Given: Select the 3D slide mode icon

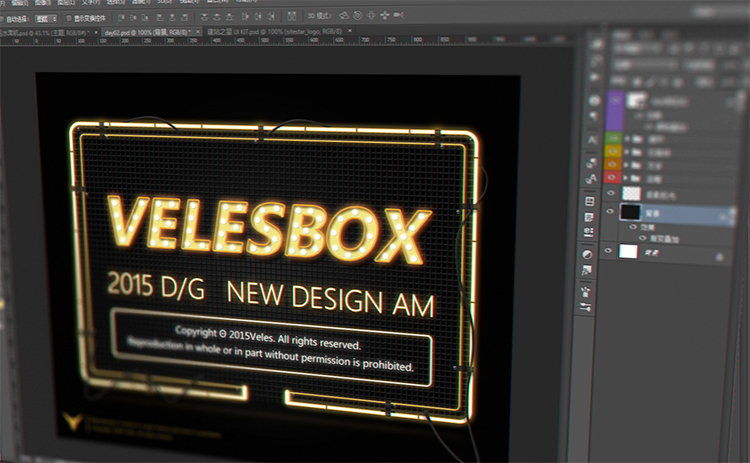Looking at the screenshot, I should click(x=384, y=15).
